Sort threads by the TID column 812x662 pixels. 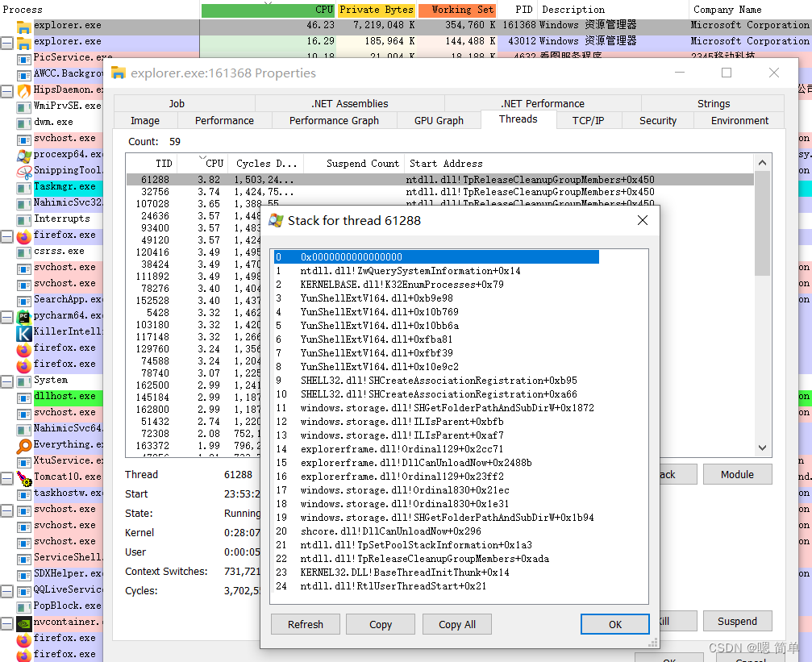coord(152,164)
